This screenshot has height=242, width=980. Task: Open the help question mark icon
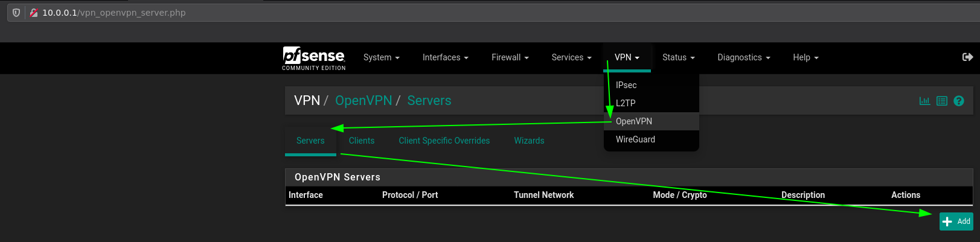click(x=959, y=101)
